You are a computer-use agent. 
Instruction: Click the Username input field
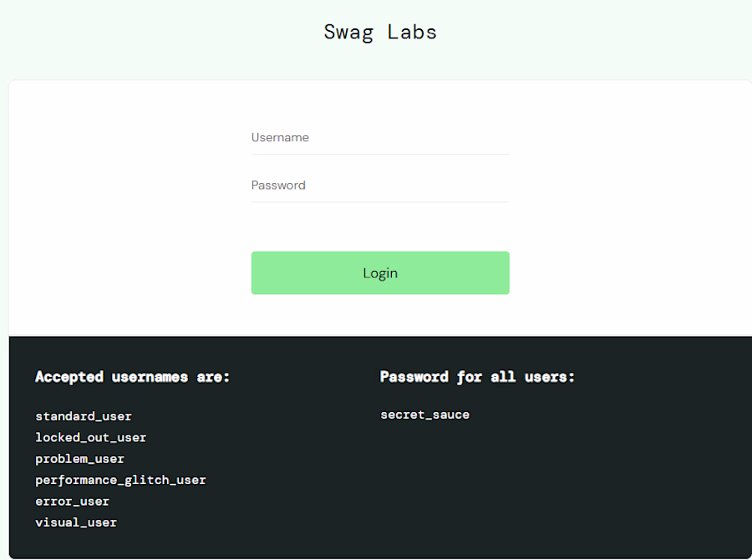[380, 138]
